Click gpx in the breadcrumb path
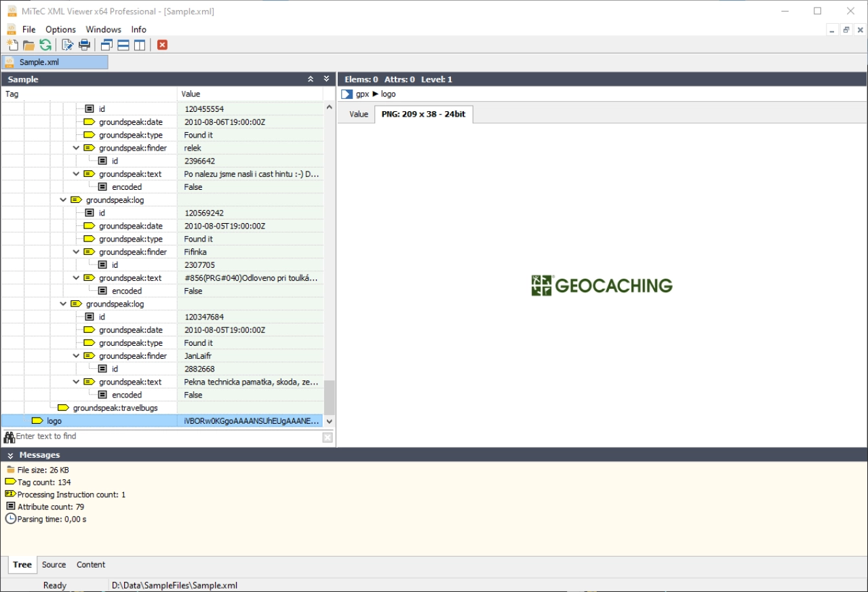This screenshot has width=868, height=592. coord(362,94)
